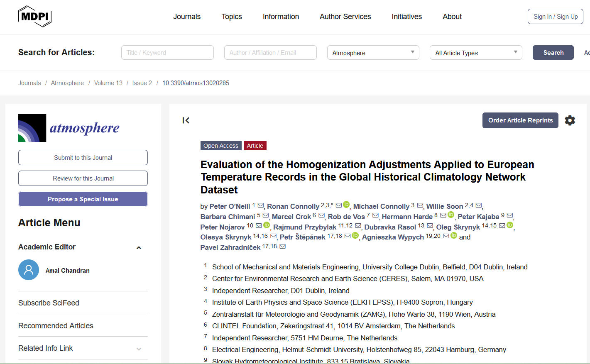Open Ronan Connolly's ORCID icon
This screenshot has height=364, width=590.
point(346,204)
